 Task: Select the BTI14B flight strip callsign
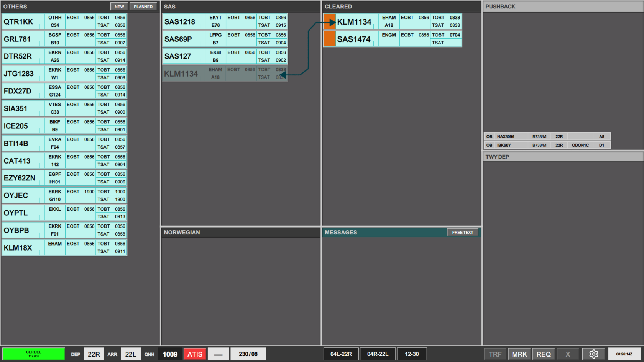pyautogui.click(x=16, y=143)
